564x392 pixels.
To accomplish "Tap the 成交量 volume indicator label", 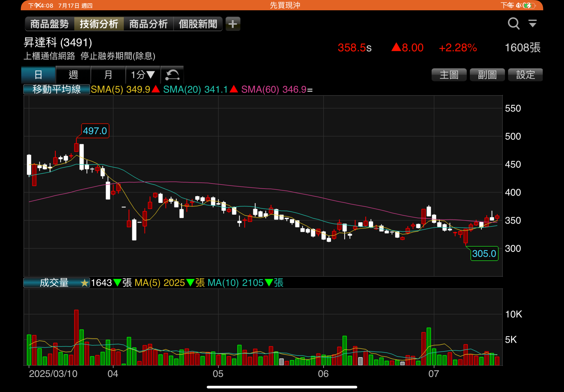I will (54, 283).
